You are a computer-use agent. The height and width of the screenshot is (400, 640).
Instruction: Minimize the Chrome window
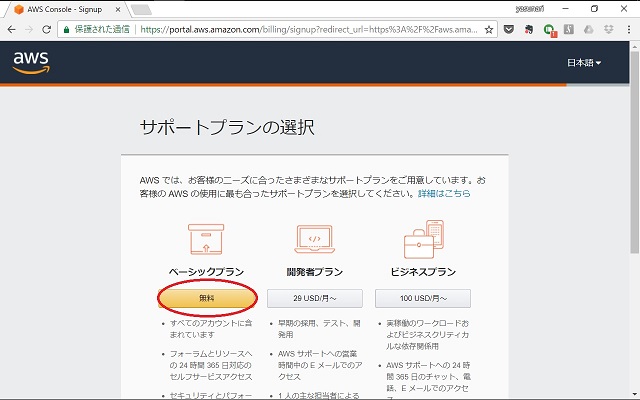pos(565,9)
